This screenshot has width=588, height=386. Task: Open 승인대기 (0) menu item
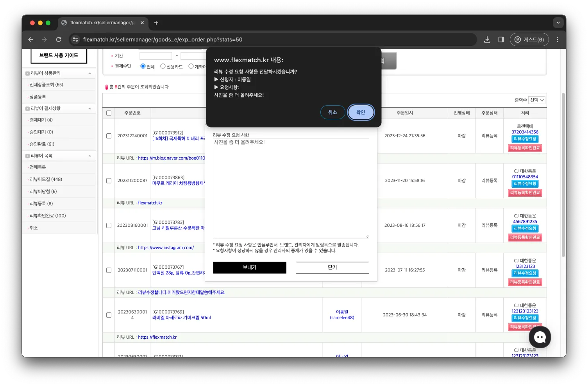[x=41, y=132]
